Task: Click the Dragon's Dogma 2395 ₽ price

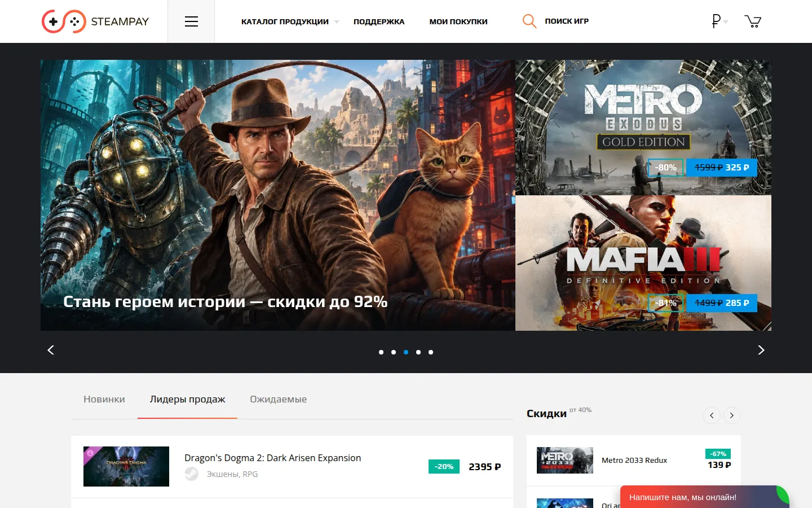Action: pos(485,467)
